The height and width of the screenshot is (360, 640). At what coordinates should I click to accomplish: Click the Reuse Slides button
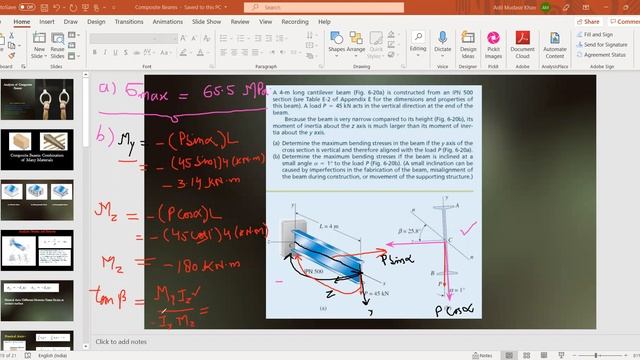(x=58, y=45)
